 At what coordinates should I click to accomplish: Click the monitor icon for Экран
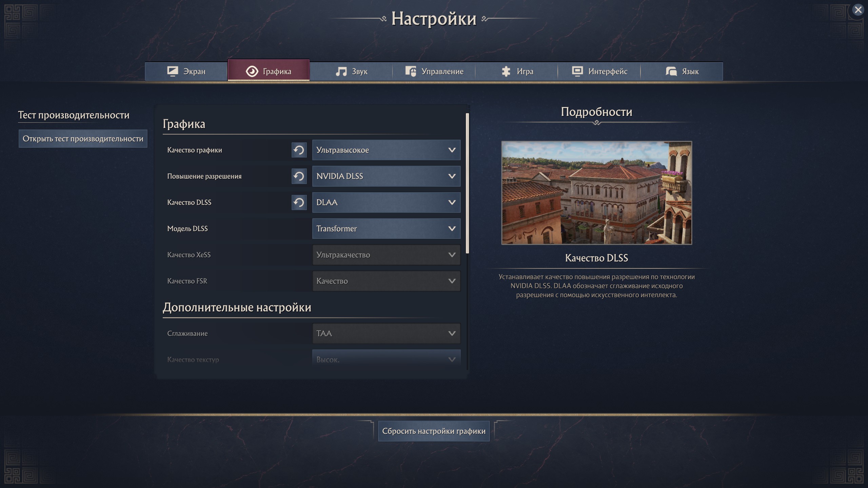[173, 71]
